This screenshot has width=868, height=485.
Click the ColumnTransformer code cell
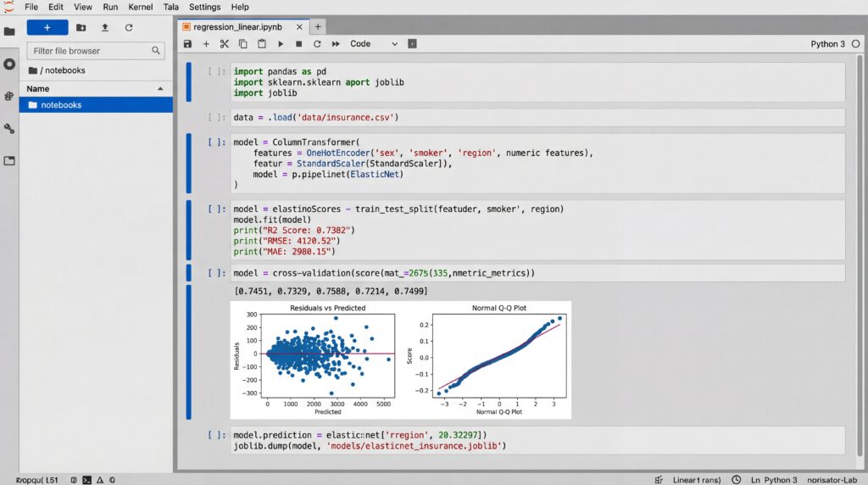[x=537, y=164]
